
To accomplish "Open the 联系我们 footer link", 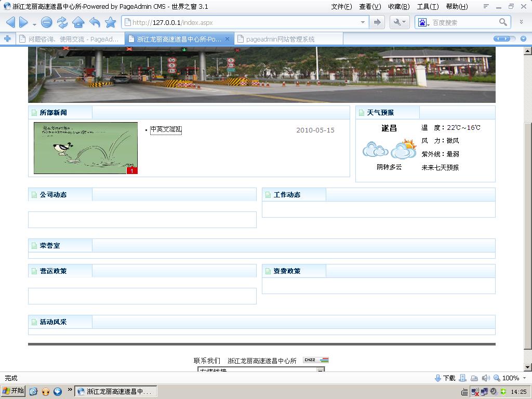I will point(207,361).
